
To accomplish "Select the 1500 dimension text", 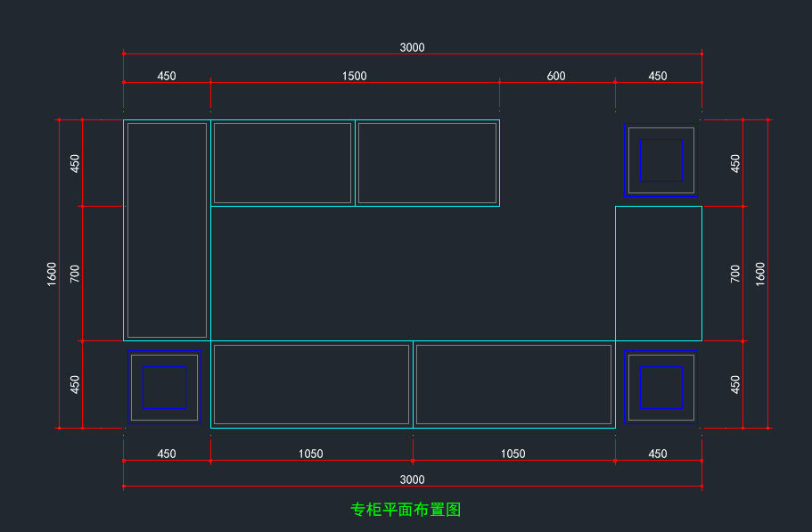I will 355,76.
